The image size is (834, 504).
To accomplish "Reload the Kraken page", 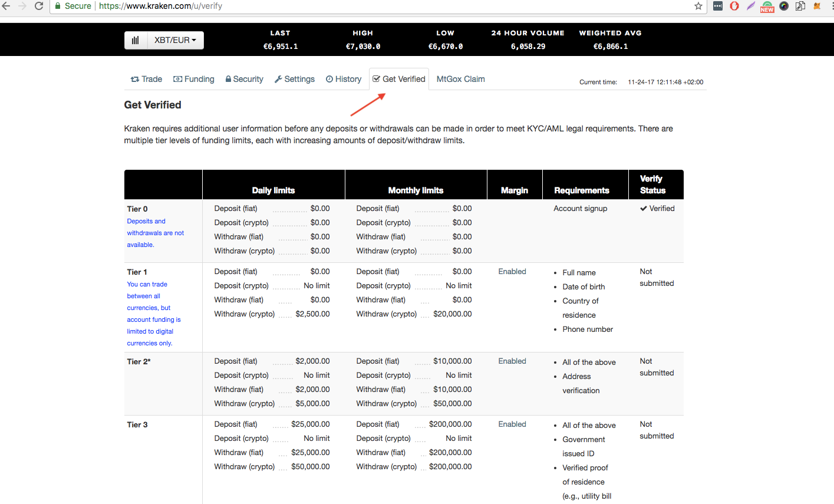I will coord(39,6).
